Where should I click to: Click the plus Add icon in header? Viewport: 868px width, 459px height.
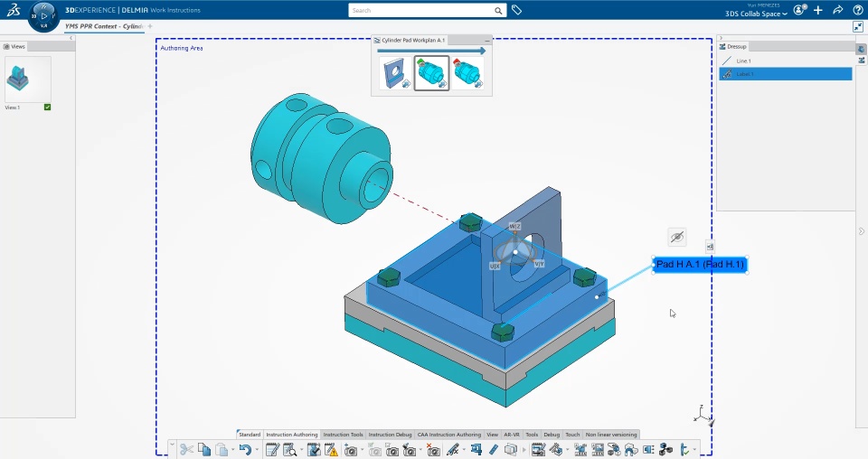click(818, 10)
